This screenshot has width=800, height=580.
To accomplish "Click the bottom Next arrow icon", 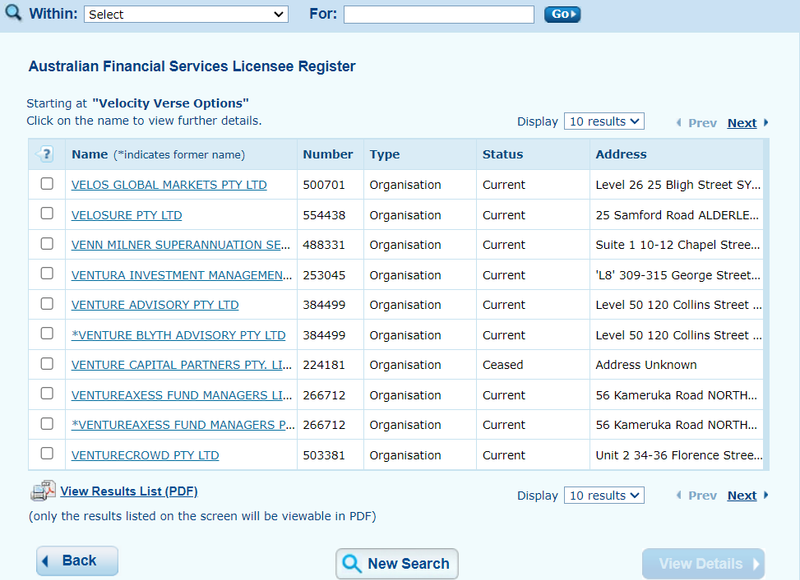I will pyautogui.click(x=766, y=495).
